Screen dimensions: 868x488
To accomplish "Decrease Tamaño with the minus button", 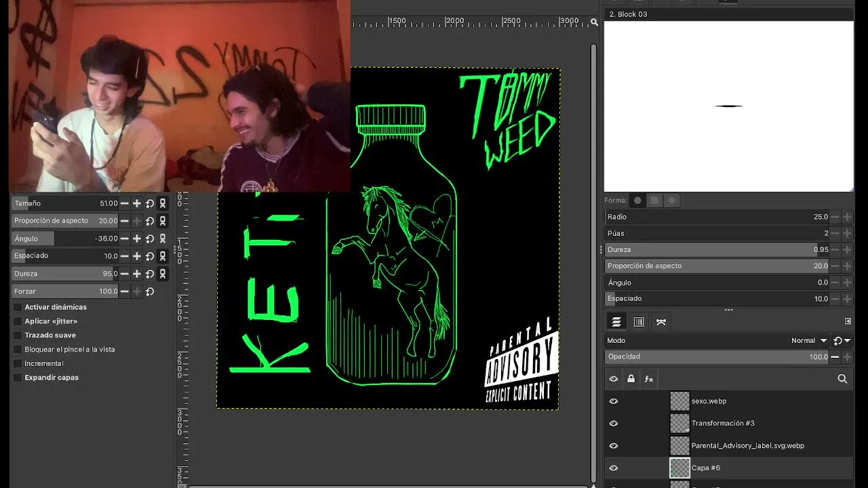I will click(x=125, y=203).
